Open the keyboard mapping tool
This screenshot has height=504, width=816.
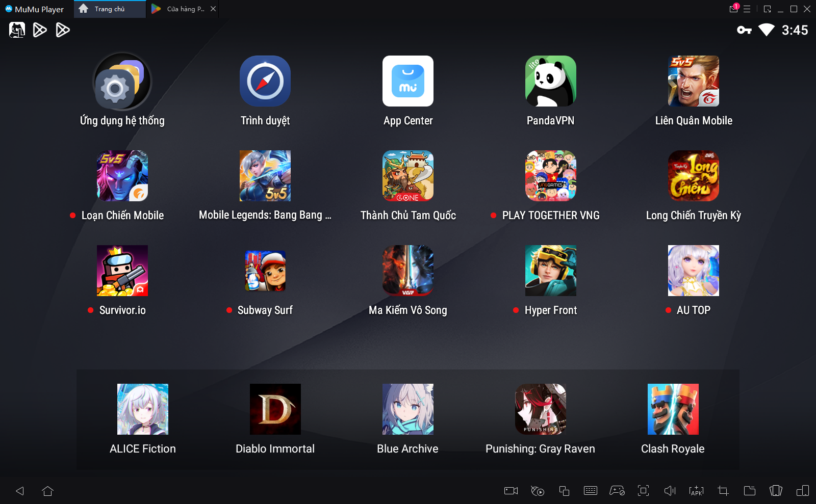tap(590, 491)
